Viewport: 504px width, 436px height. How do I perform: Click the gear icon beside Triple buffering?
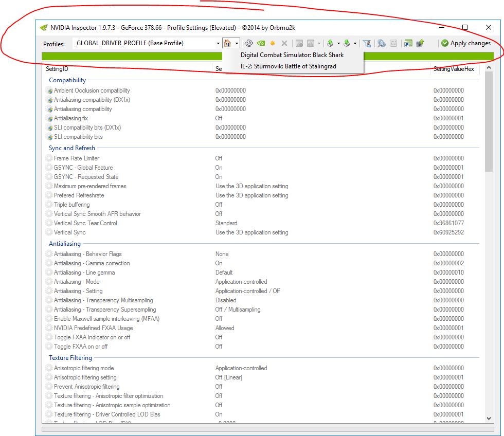(x=49, y=204)
